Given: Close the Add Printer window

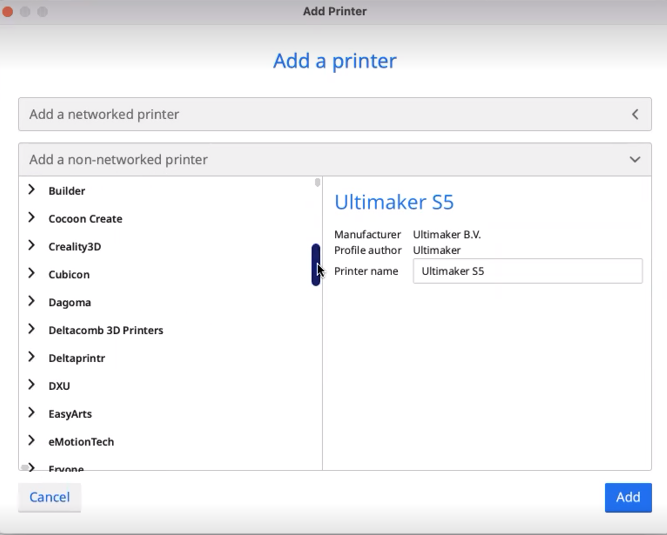Looking at the screenshot, I should tap(7, 11).
